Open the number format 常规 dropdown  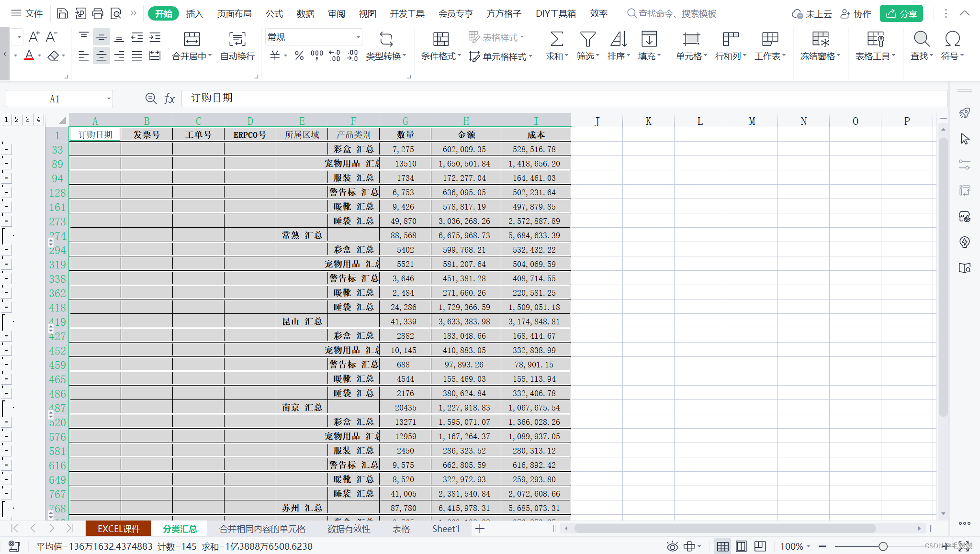(x=358, y=37)
